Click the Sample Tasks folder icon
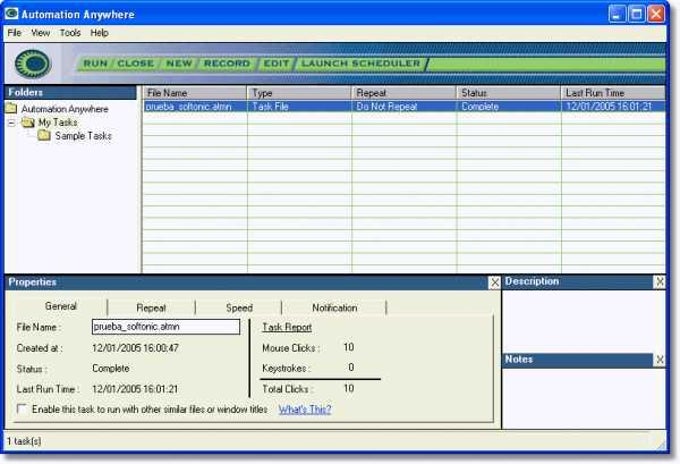 point(44,136)
